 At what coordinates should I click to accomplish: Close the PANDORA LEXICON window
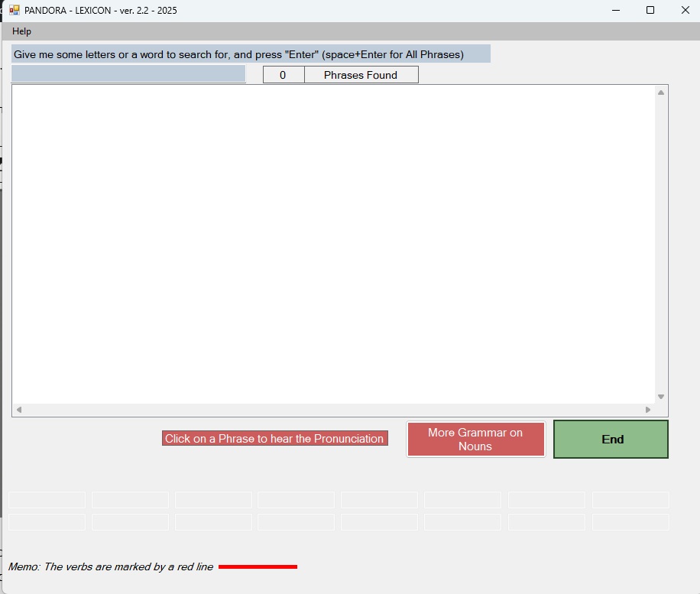tap(685, 11)
